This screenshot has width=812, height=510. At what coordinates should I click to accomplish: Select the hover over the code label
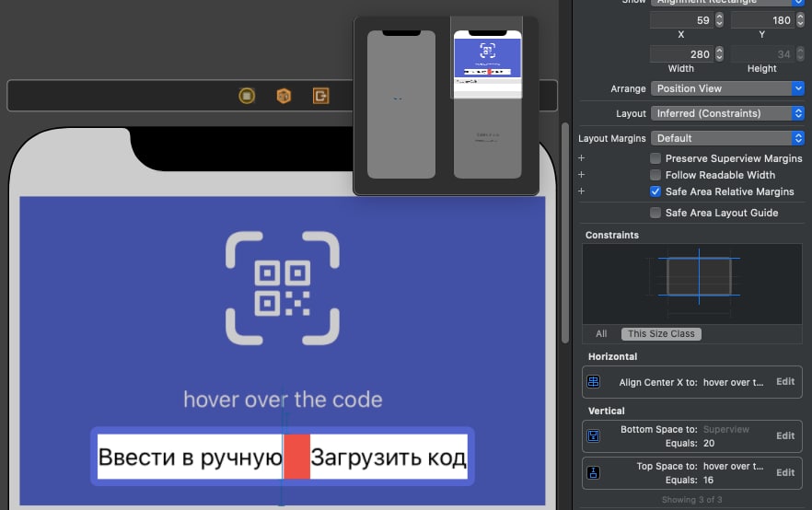tap(283, 400)
